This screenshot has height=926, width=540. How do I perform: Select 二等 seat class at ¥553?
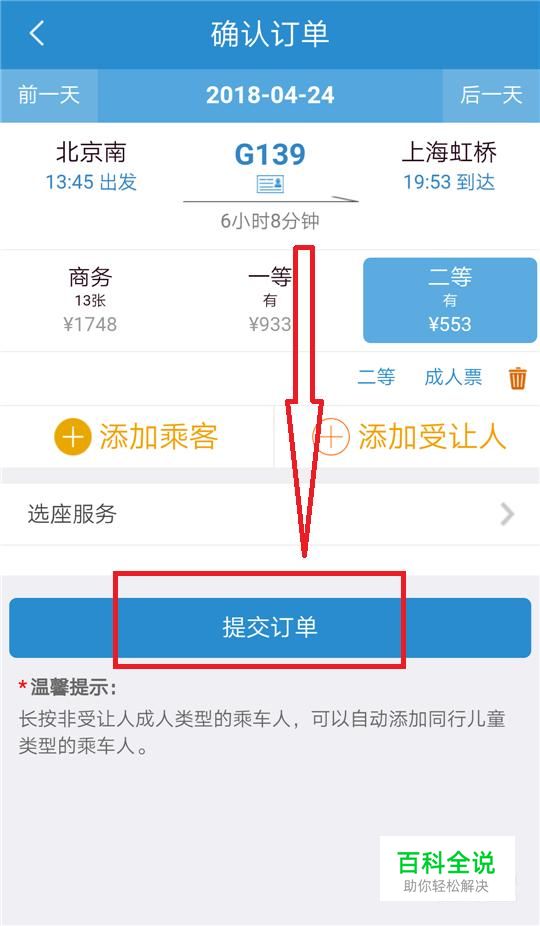(450, 300)
